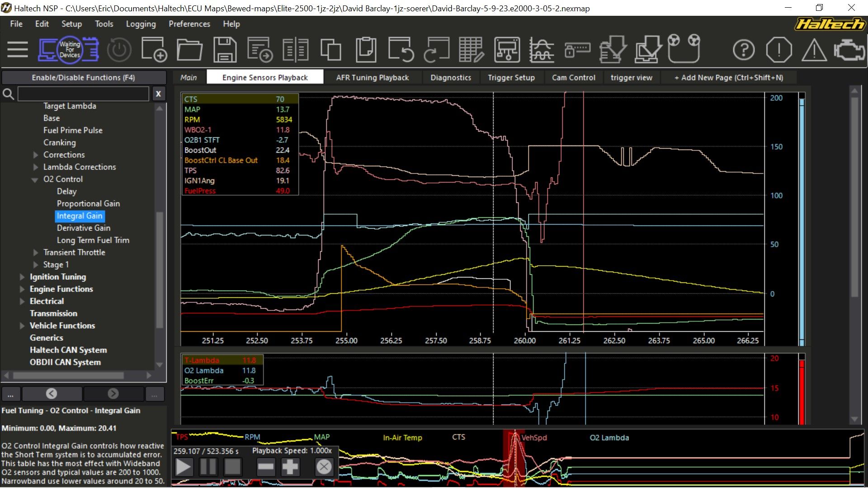The width and height of the screenshot is (868, 488).
Task: Open the help question mark icon
Action: (743, 50)
